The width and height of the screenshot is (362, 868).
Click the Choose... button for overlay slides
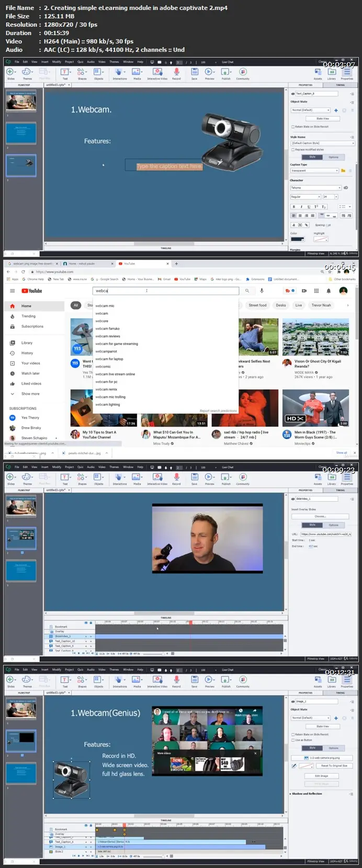(320, 516)
